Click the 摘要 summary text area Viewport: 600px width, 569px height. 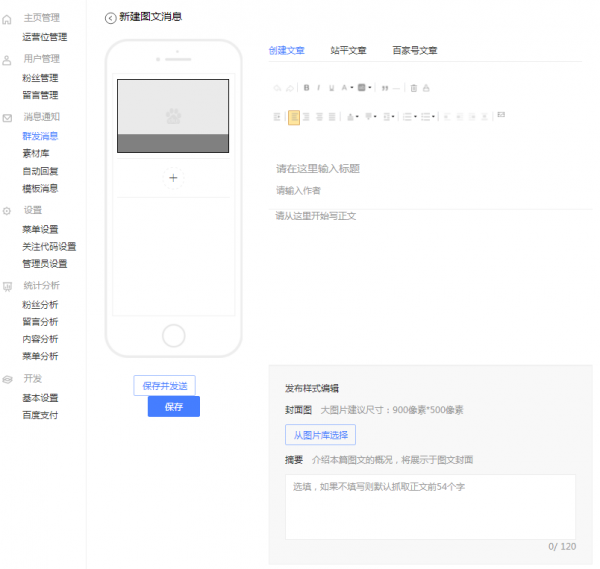[x=430, y=507]
